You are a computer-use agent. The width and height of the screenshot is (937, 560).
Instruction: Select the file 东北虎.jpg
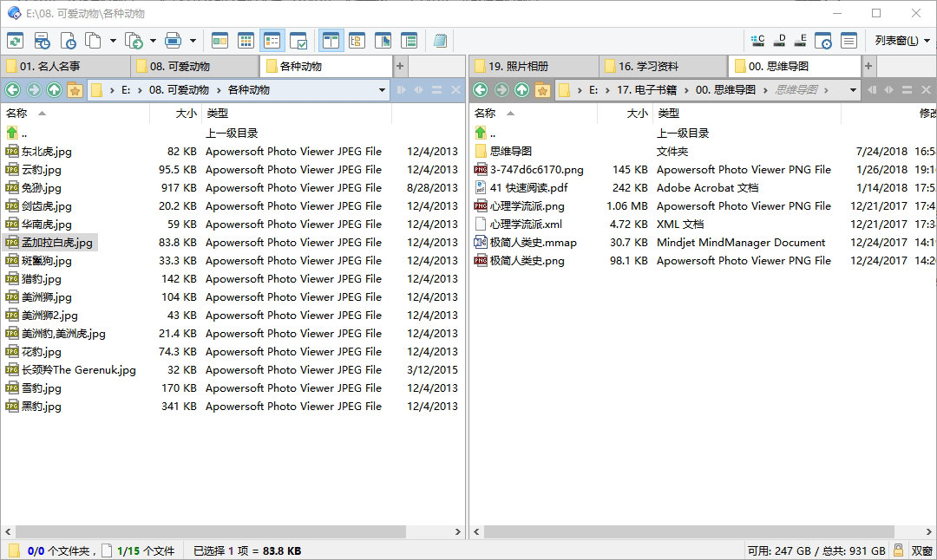tap(45, 151)
